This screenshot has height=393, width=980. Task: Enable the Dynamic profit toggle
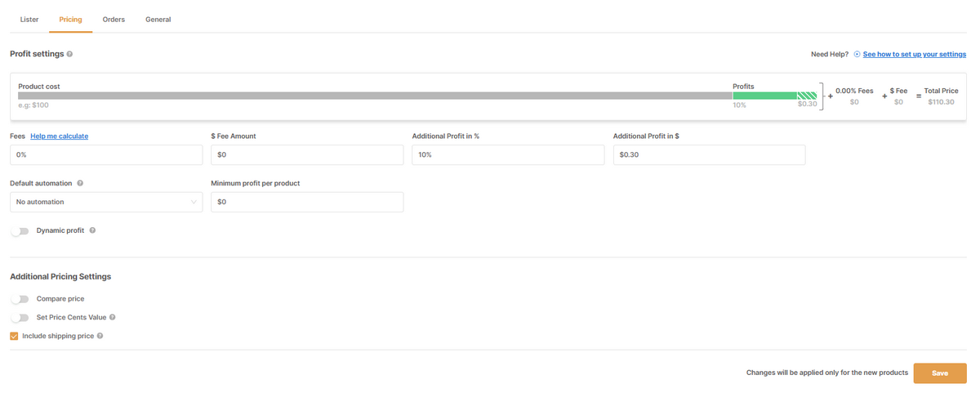20,231
